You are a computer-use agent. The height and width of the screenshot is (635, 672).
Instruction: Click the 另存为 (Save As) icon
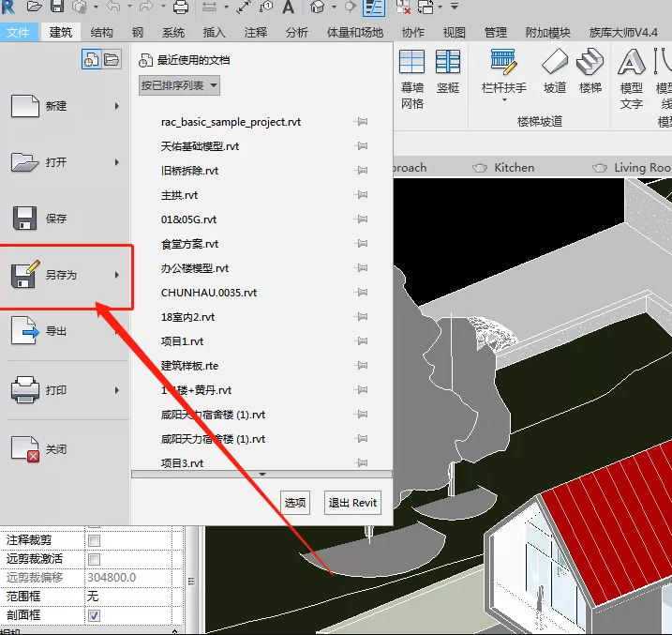[x=25, y=274]
